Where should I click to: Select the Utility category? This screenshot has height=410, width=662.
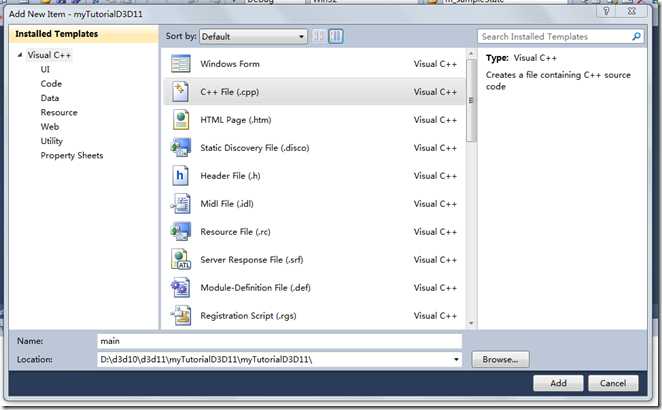52,141
